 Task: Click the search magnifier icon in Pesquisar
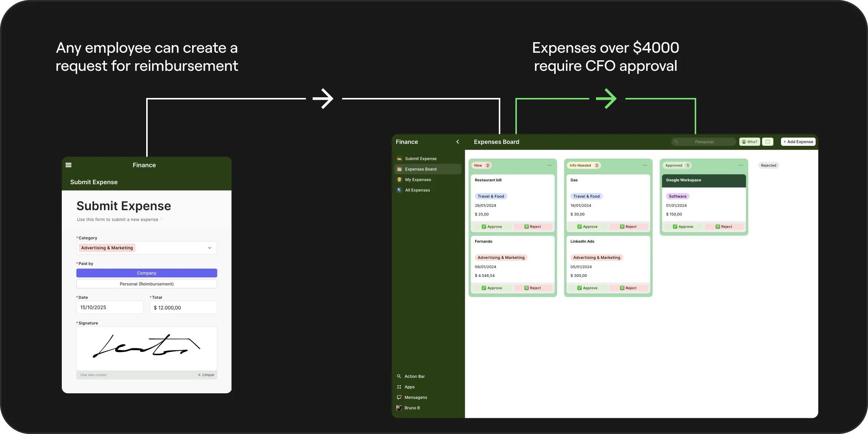point(676,142)
